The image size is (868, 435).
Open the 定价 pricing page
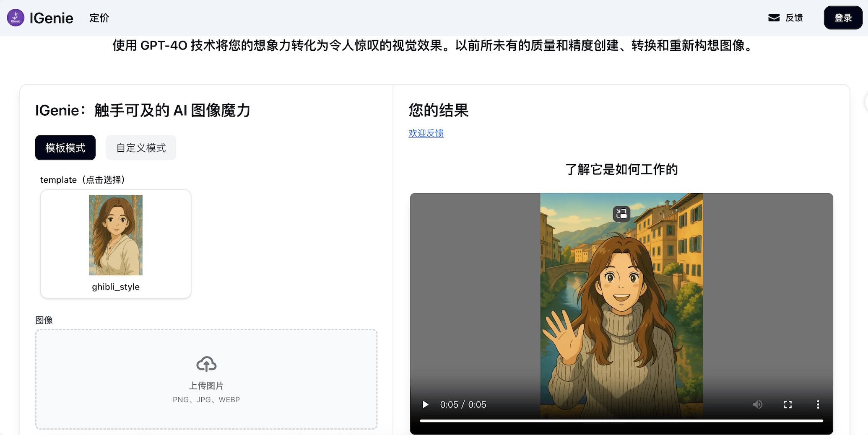click(99, 18)
